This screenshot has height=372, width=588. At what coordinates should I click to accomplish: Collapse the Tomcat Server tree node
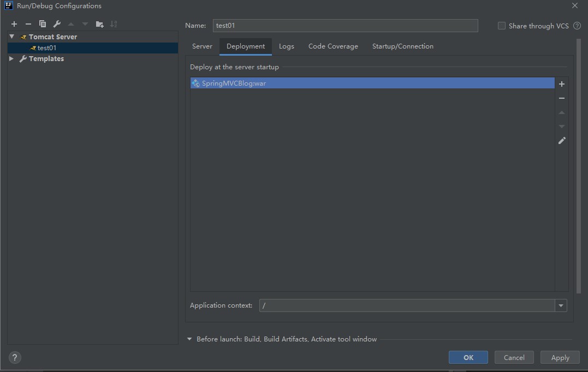tap(12, 37)
